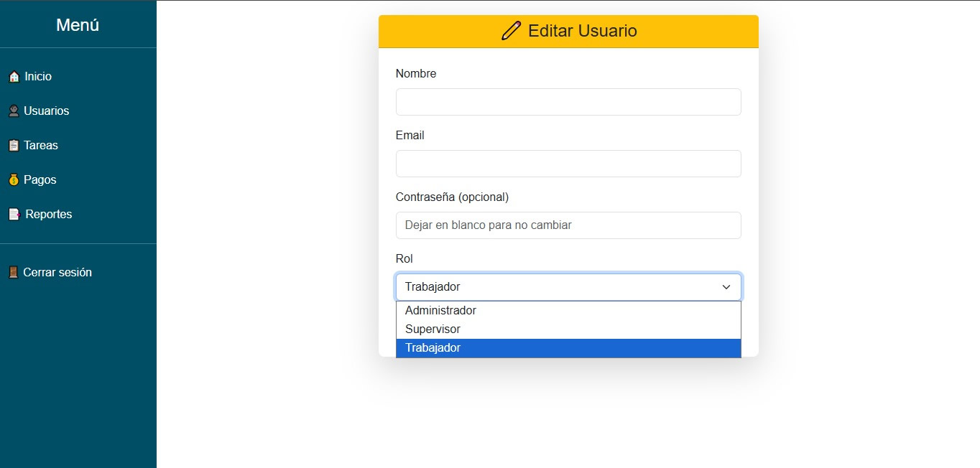
Task: Click the logout icon beside Cerrar sesión
Action: (x=14, y=272)
